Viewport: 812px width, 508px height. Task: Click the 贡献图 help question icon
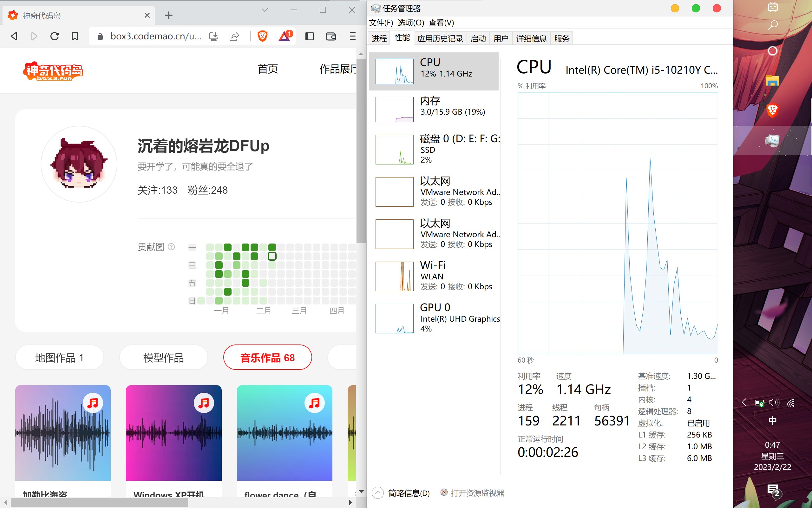(172, 247)
